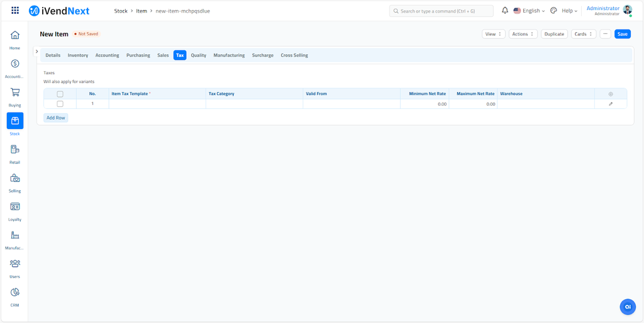Open the Loyalty module icon
Screen dimensions: 644x323
(14, 207)
